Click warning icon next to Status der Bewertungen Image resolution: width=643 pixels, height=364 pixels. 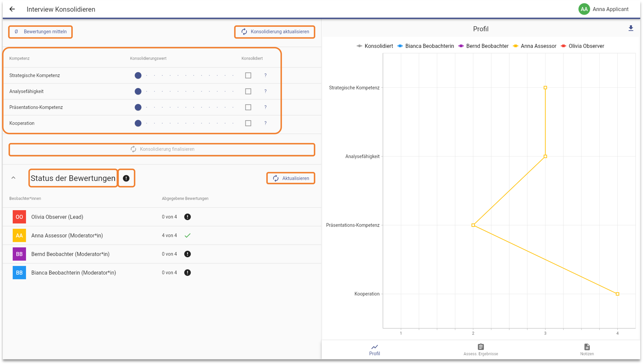click(x=126, y=178)
